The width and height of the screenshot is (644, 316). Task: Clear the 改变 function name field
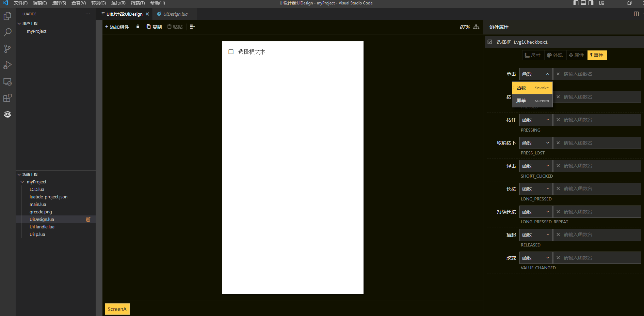point(558,258)
